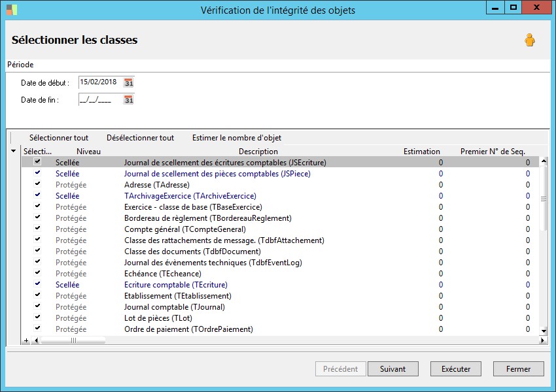The height and width of the screenshot is (392, 556).
Task: Toggle checkbox for Compte général (TCompteGeneral)
Action: point(37,229)
